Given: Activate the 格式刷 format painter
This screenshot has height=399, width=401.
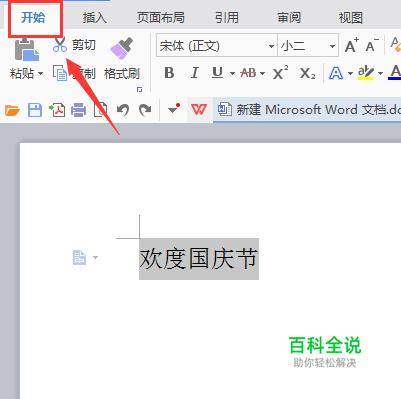Looking at the screenshot, I should (121, 48).
